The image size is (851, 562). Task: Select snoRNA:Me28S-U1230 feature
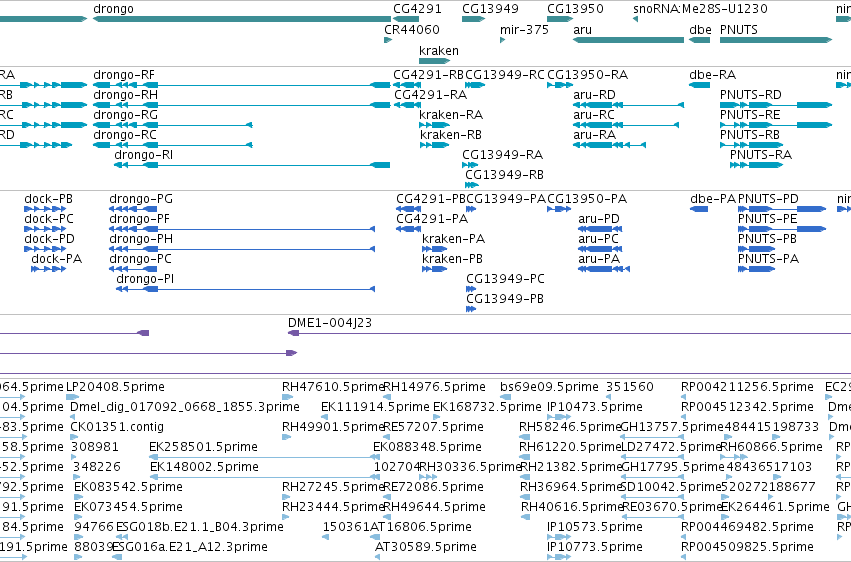(636, 19)
